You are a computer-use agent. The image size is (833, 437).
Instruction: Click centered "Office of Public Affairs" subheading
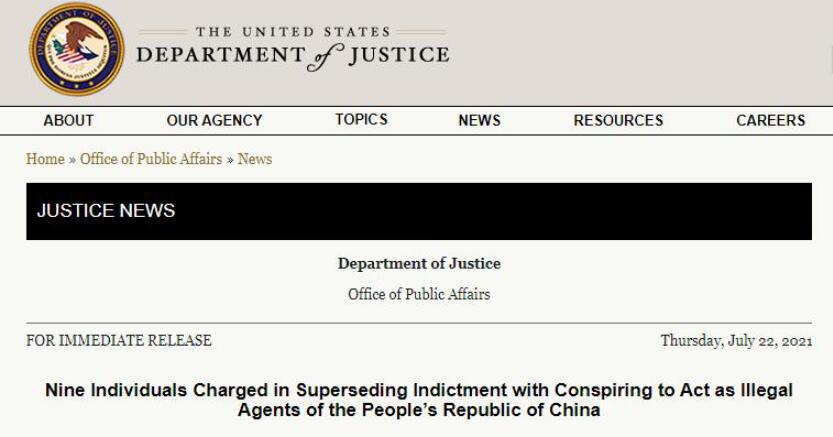(419, 294)
